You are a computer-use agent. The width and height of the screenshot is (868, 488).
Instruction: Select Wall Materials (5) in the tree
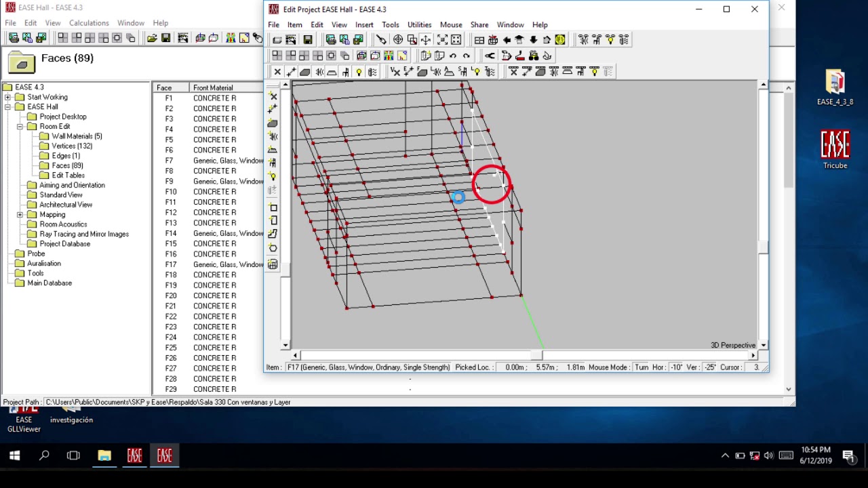coord(77,136)
